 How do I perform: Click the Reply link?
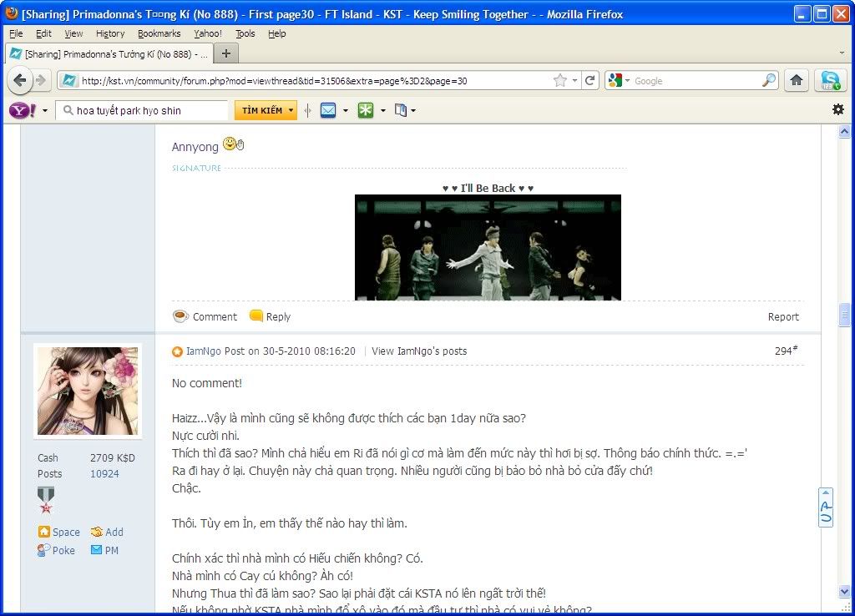point(278,316)
